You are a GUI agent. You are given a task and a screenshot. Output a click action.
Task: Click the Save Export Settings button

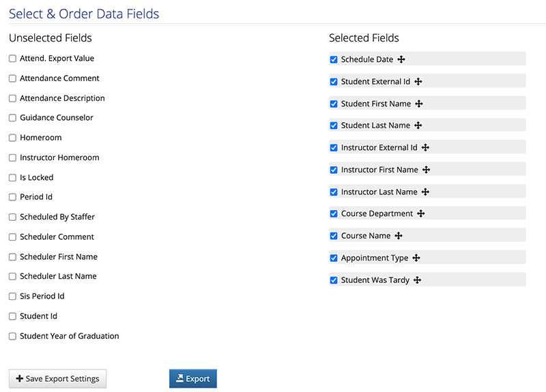point(58,378)
